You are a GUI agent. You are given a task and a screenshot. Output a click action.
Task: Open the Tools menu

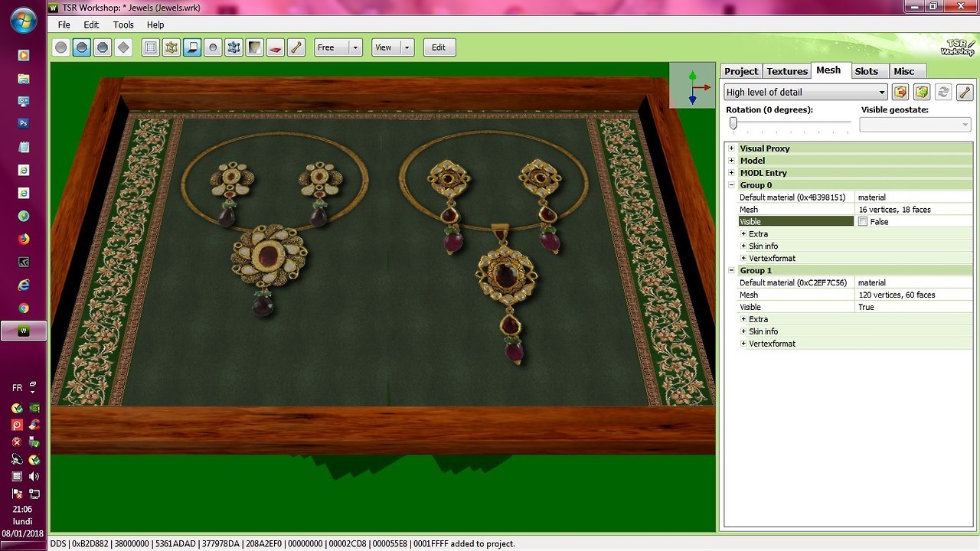(x=123, y=24)
